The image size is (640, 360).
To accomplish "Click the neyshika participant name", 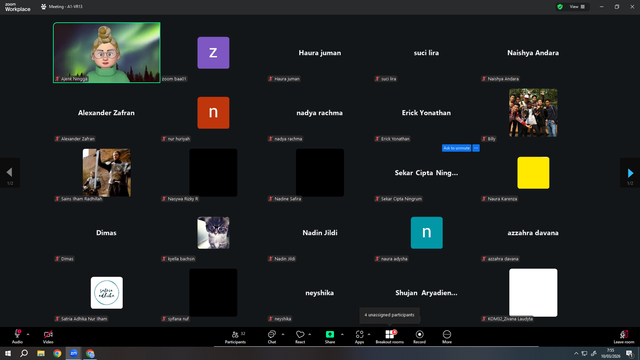I will click(x=320, y=293).
